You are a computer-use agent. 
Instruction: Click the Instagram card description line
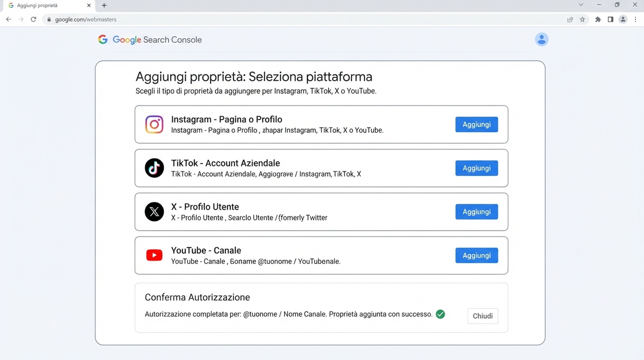277,130
